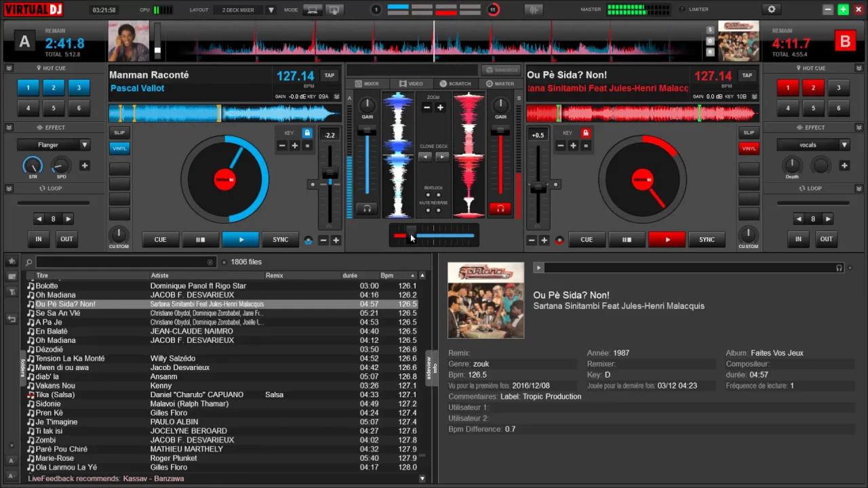Viewport: 868px width, 488px height.
Task: Toggle SLIP mode on deck B
Action: point(749,133)
